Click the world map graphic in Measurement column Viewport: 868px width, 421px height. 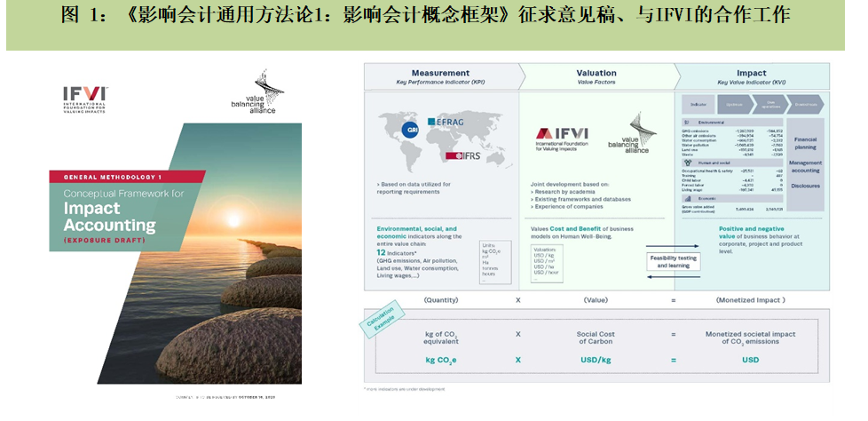click(446, 140)
